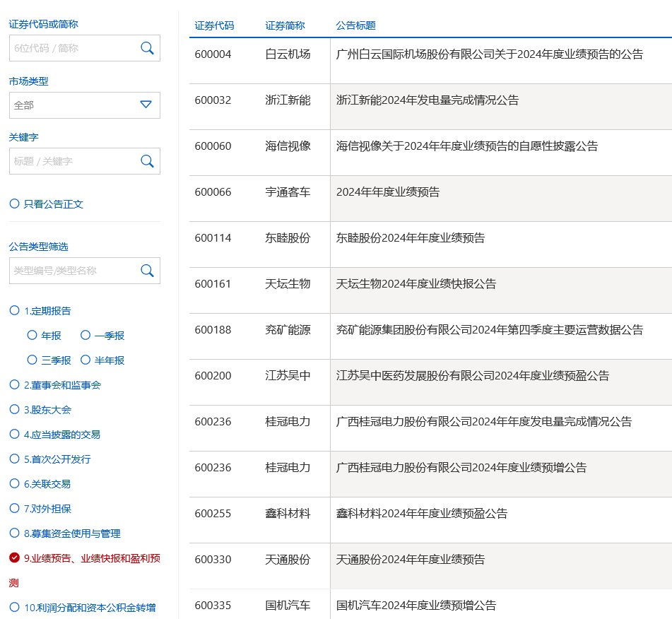Image resolution: width=672 pixels, height=619 pixels.
Task: Click the search icon in keyword field
Action: 147,161
